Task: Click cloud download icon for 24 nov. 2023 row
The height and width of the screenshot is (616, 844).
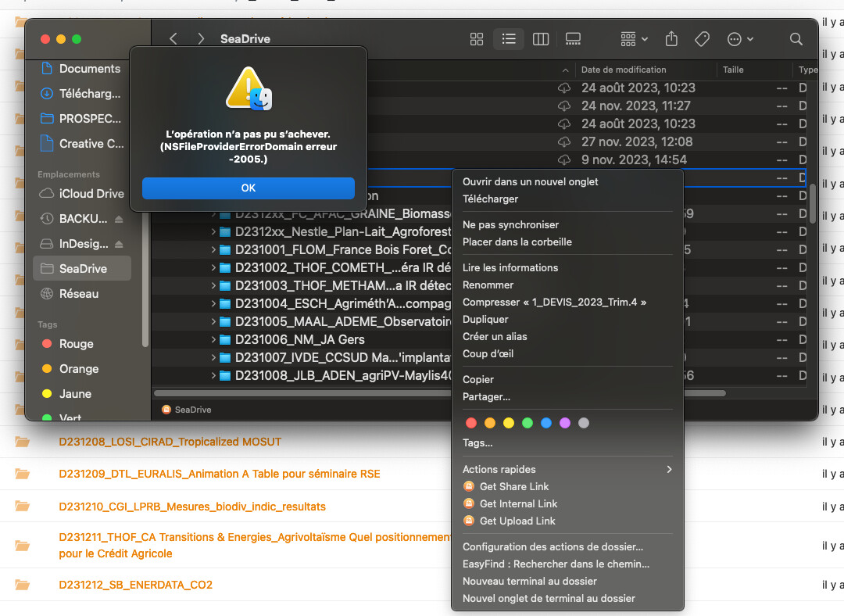Action: (564, 106)
